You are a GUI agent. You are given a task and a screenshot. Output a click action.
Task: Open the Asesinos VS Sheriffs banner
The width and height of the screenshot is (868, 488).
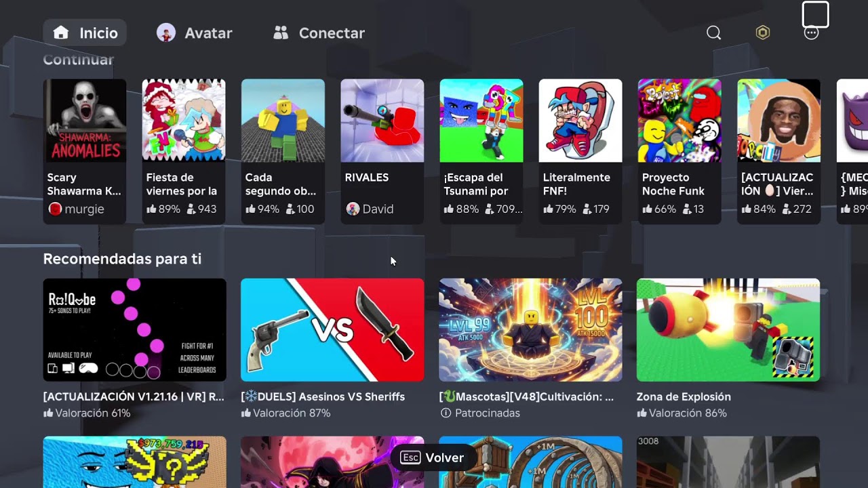pyautogui.click(x=332, y=330)
